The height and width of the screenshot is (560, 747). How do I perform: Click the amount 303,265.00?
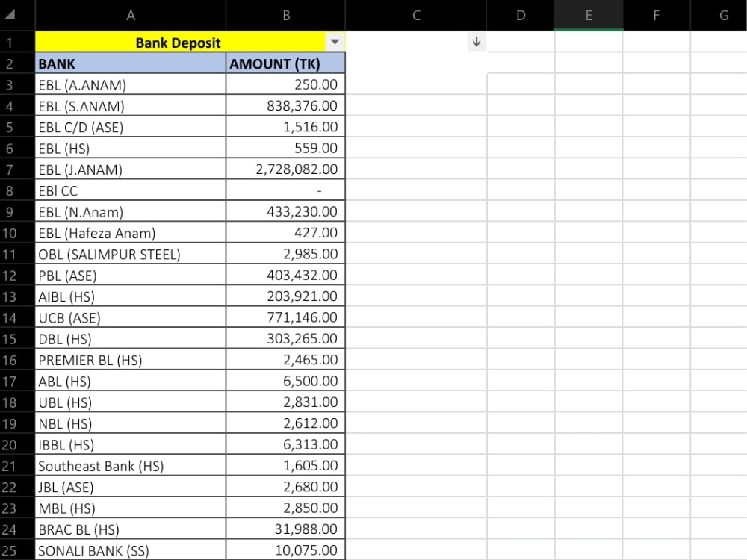(x=302, y=338)
